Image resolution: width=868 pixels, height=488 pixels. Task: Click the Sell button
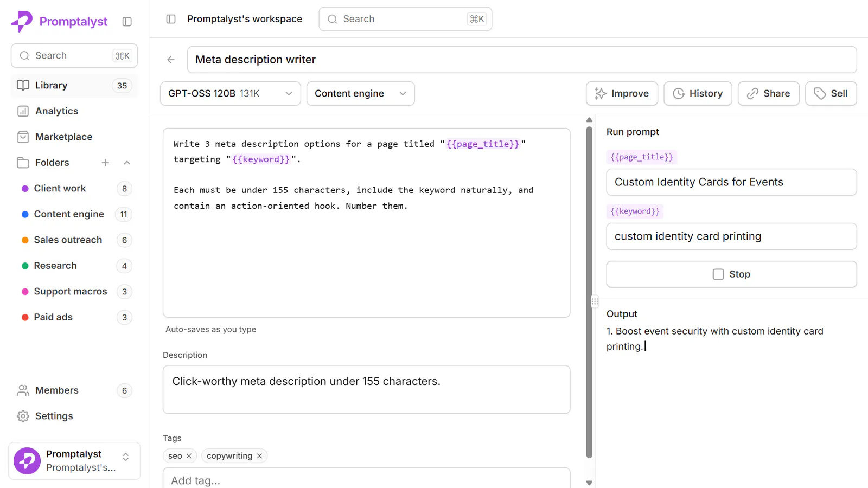(x=831, y=93)
